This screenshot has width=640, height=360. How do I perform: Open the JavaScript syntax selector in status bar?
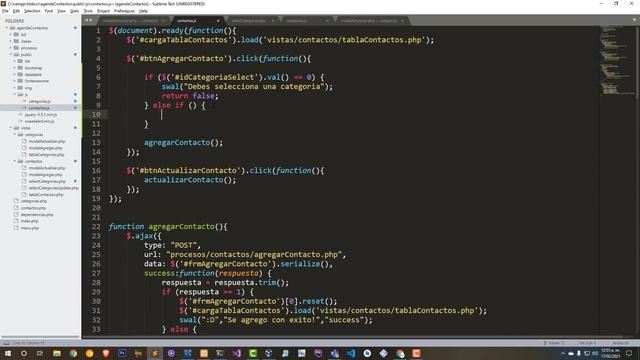click(620, 343)
